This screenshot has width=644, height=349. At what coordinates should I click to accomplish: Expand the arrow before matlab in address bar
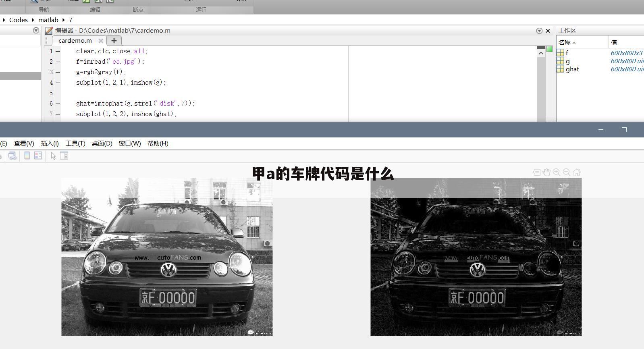33,20
